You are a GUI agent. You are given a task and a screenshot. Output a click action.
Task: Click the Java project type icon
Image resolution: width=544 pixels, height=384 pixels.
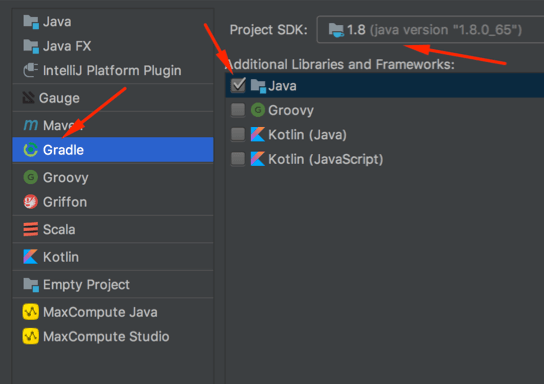31,22
